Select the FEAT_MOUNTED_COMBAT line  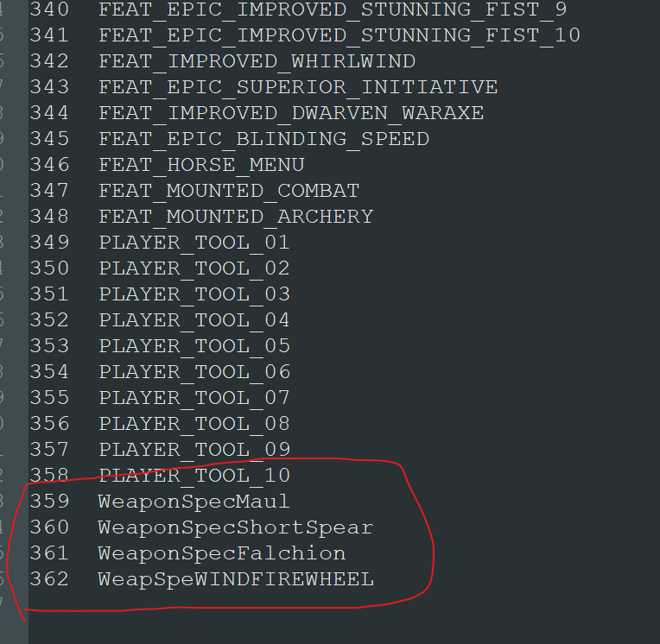pyautogui.click(x=229, y=191)
